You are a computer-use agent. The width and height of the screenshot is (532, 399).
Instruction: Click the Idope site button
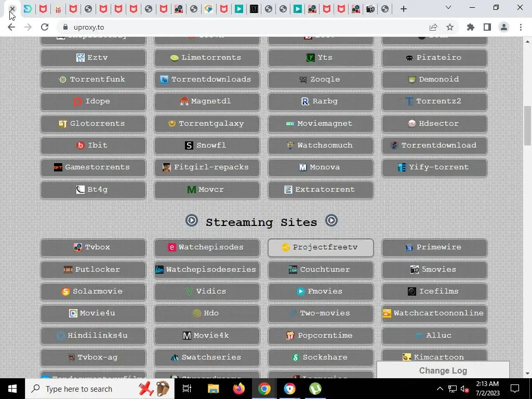tap(93, 101)
